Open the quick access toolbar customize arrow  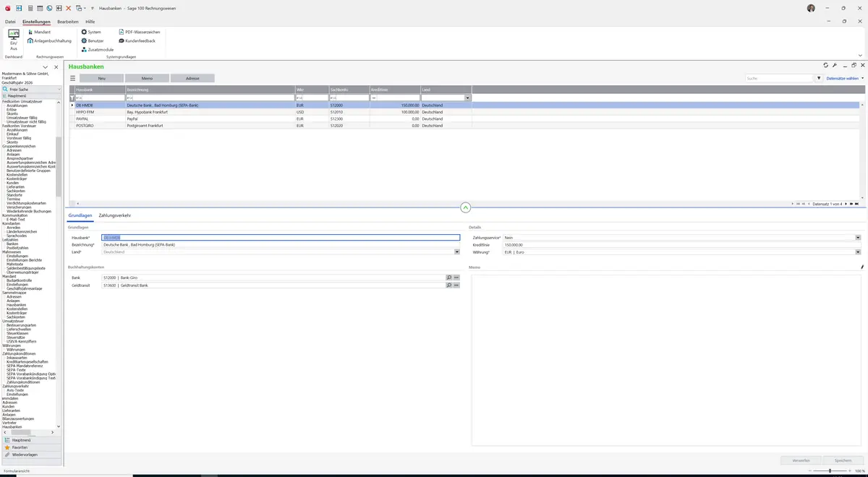pos(93,8)
